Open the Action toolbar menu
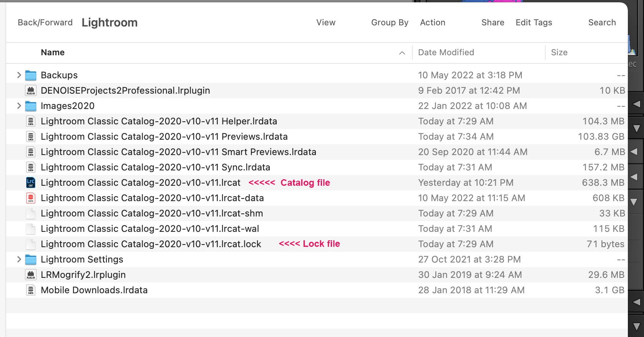Image resolution: width=644 pixels, height=337 pixels. (x=433, y=23)
